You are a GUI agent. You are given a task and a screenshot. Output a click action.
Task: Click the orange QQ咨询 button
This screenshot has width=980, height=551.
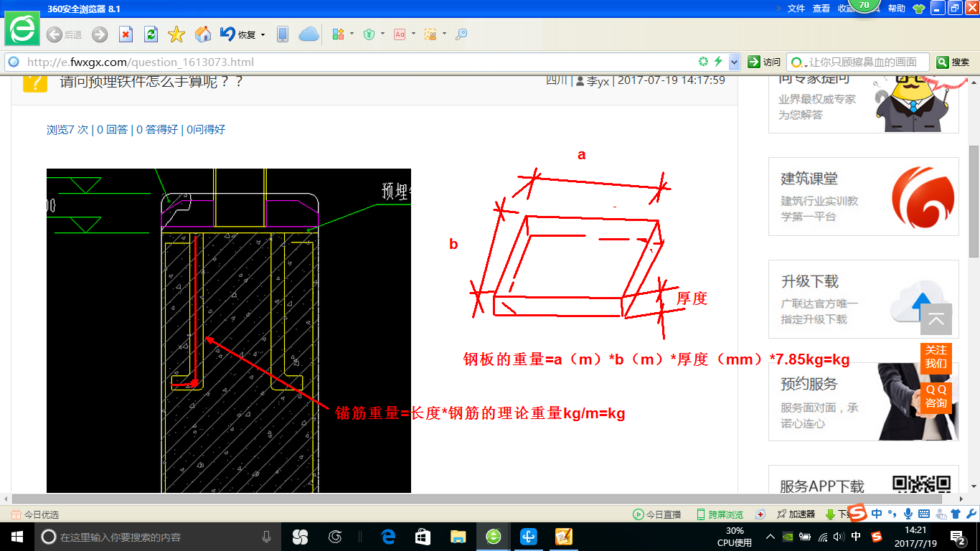click(x=936, y=396)
